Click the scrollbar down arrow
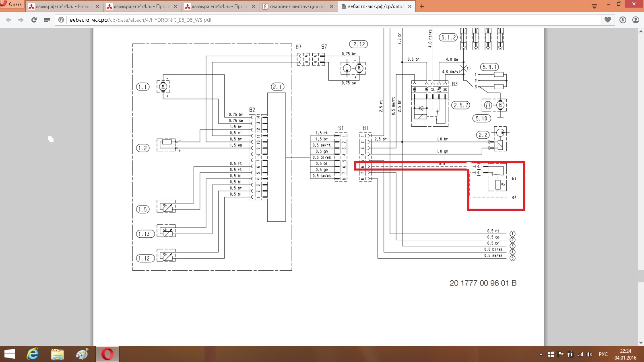This screenshot has width=644, height=362. (640, 342)
